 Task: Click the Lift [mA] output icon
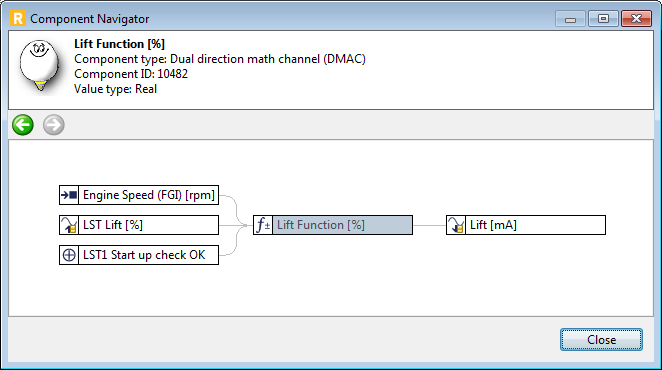tap(456, 225)
